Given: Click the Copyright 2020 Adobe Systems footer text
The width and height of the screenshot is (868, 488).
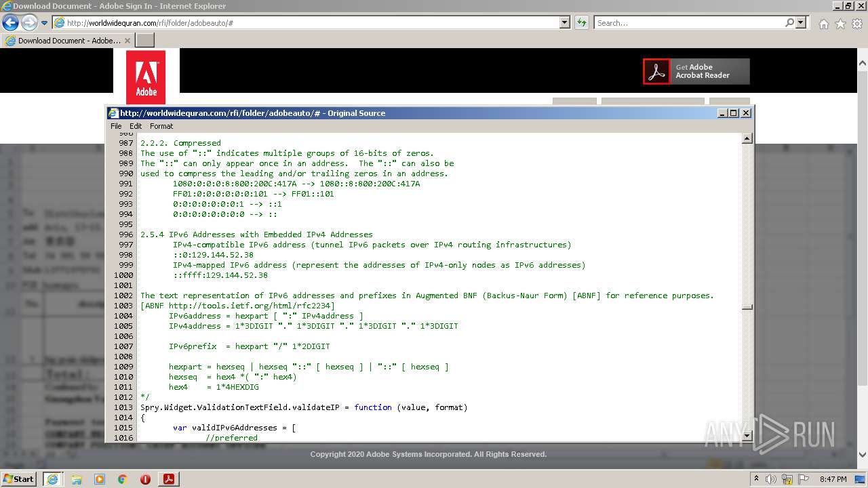Looking at the screenshot, I should 429,454.
